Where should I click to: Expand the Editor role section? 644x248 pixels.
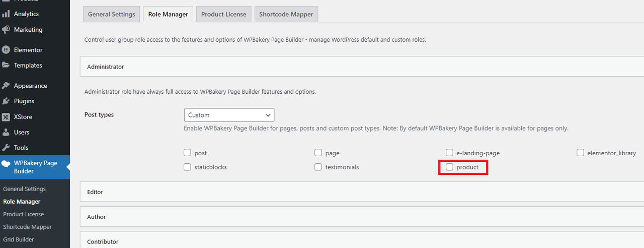362,192
